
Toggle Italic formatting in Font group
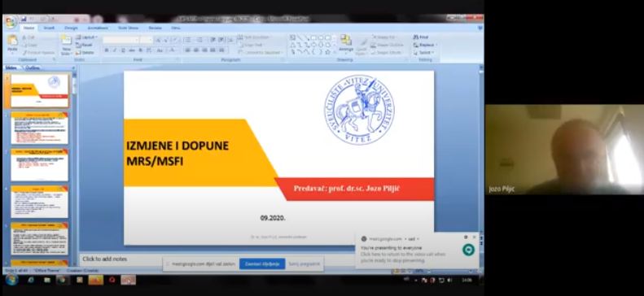coord(115,50)
